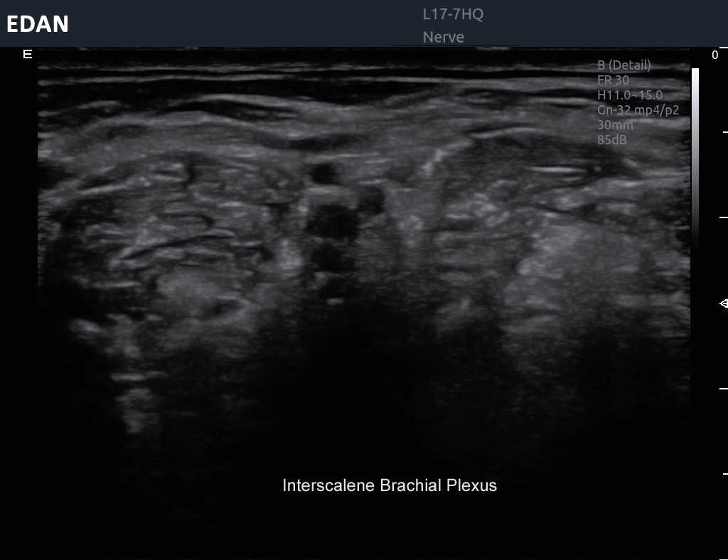This screenshot has height=560, width=728.
Task: Select the L17-7HQ probe label
Action: click(x=453, y=14)
